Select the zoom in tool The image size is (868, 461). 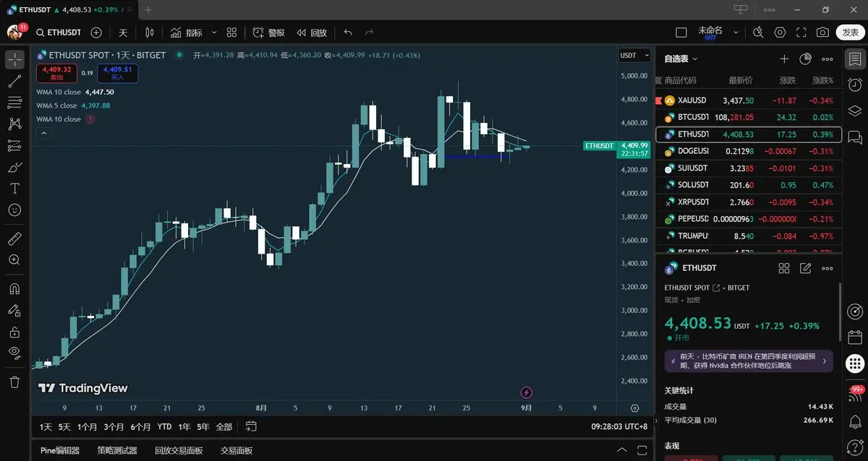point(14,259)
